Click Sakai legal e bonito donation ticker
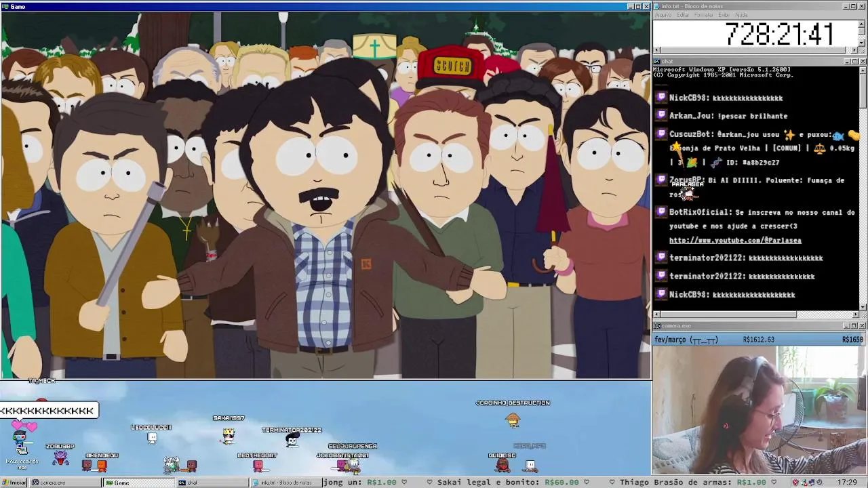The width and height of the screenshot is (868, 488). [x=508, y=483]
